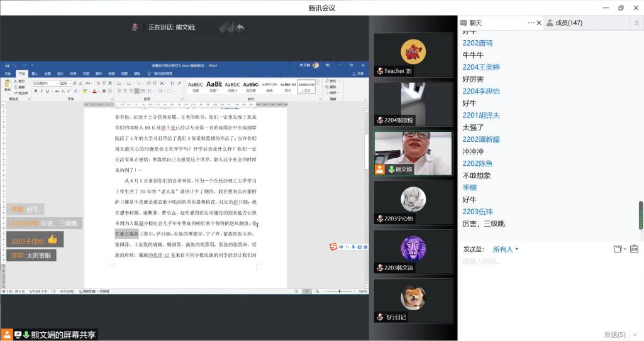Click the chat panel more options (…) icon

[531, 23]
